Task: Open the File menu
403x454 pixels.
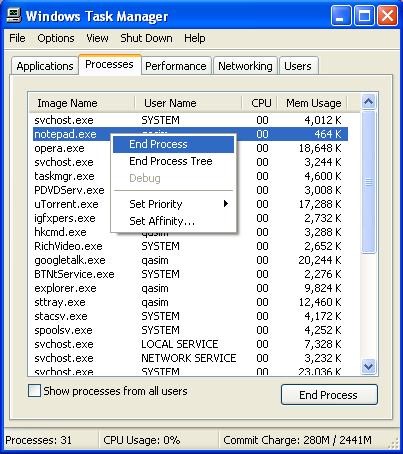Action: 17,38
